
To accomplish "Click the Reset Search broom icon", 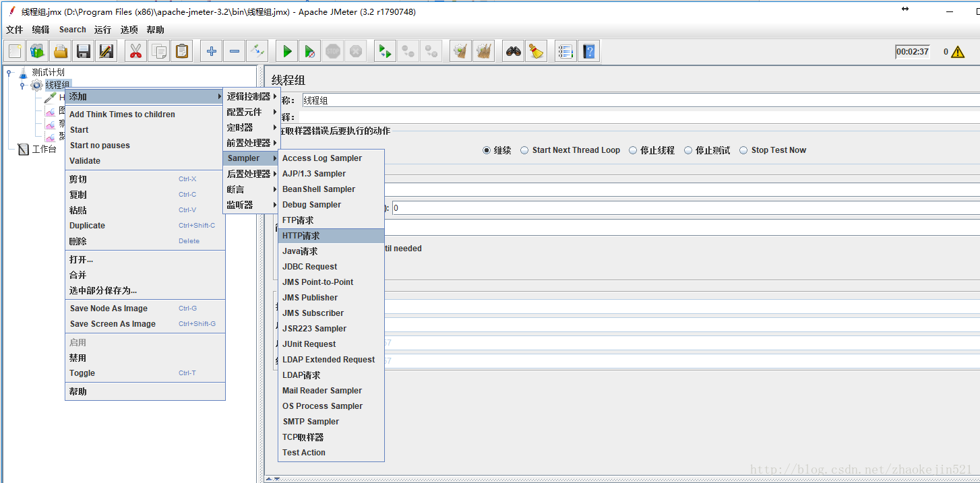I will coord(537,51).
